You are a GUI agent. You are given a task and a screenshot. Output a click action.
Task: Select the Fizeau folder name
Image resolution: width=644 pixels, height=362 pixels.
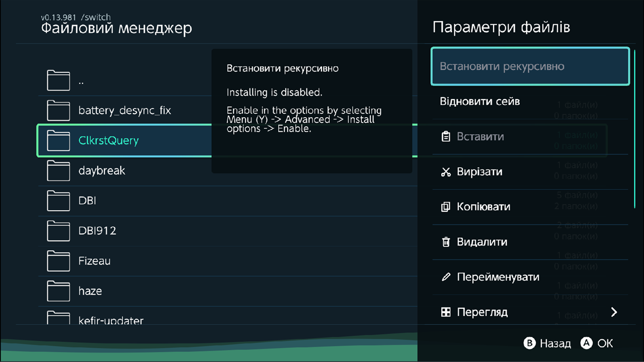[95, 261]
